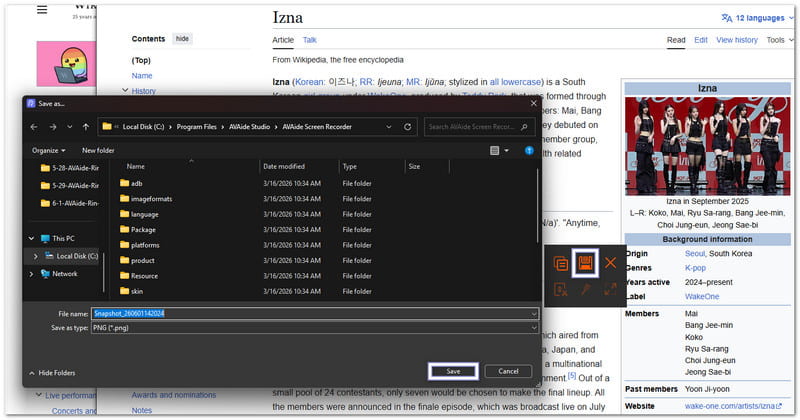
Task: Click the full-screen expand icon in snapshot toolbar
Action: [610, 289]
